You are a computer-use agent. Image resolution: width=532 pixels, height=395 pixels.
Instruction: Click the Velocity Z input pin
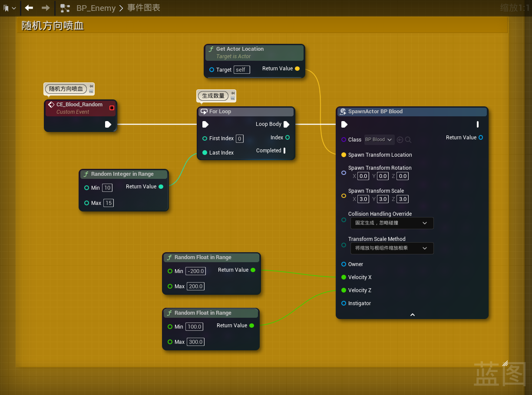(344, 290)
